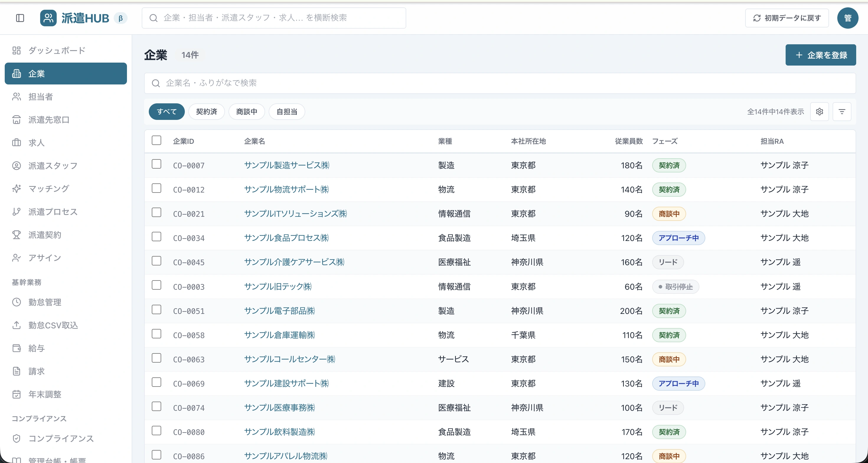Viewport: 868px width, 463px height.
Task: Open サンプルITソリューションズ㈱ company link
Action: point(295,214)
